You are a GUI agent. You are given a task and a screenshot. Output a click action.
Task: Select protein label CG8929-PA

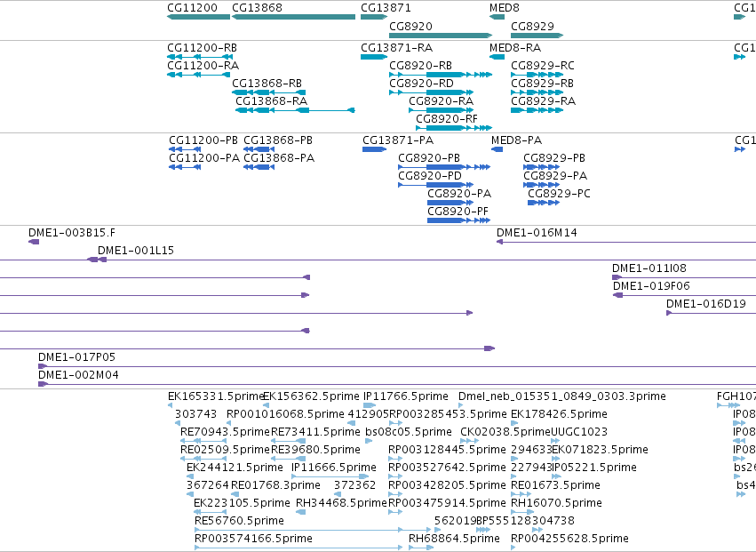pyautogui.click(x=555, y=176)
